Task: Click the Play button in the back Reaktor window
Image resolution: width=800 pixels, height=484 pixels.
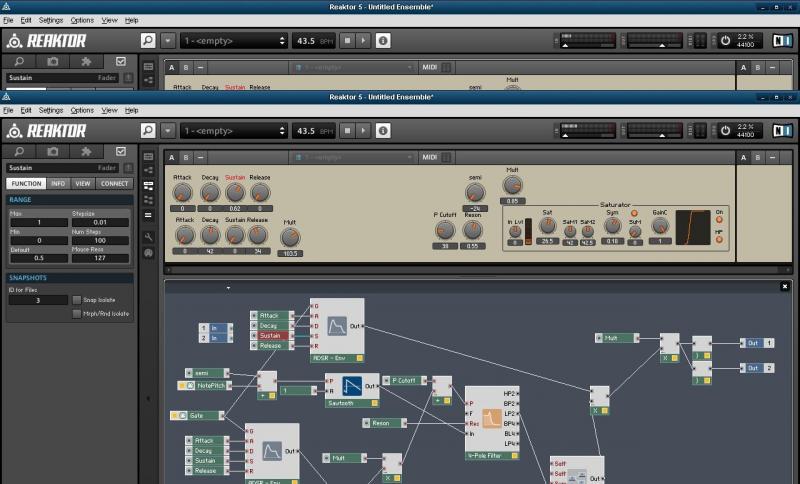Action: coord(363,41)
